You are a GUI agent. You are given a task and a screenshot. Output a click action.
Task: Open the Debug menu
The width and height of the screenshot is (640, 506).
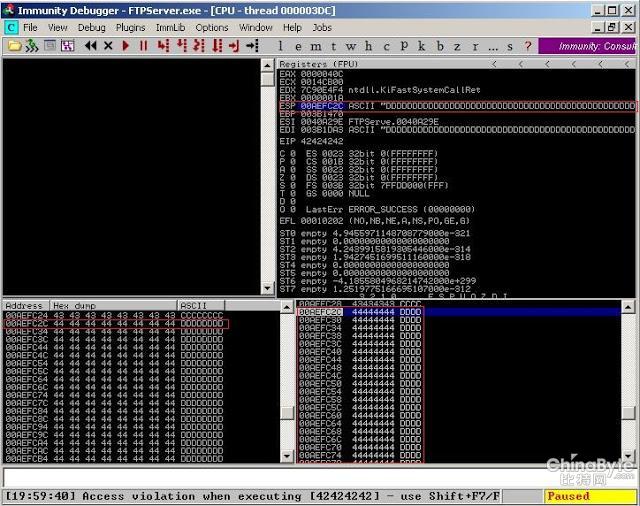[91, 28]
